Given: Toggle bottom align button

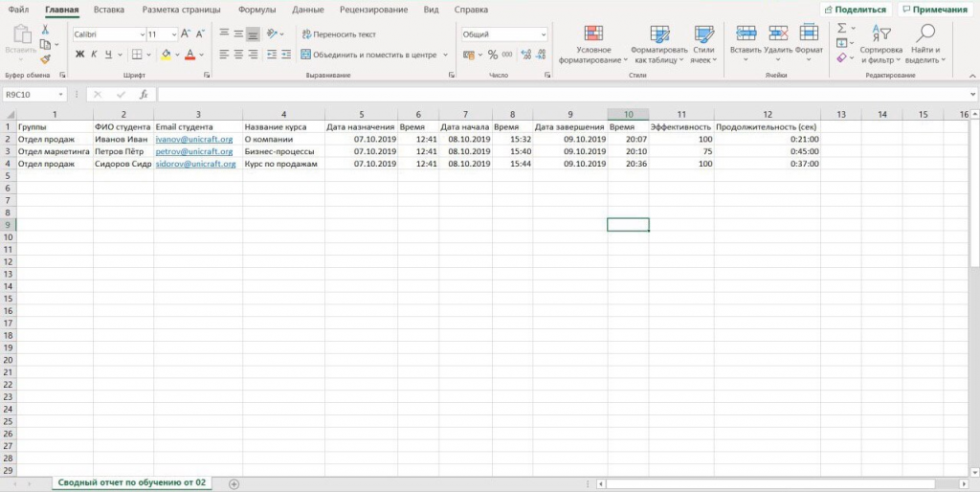Looking at the screenshot, I should (253, 34).
